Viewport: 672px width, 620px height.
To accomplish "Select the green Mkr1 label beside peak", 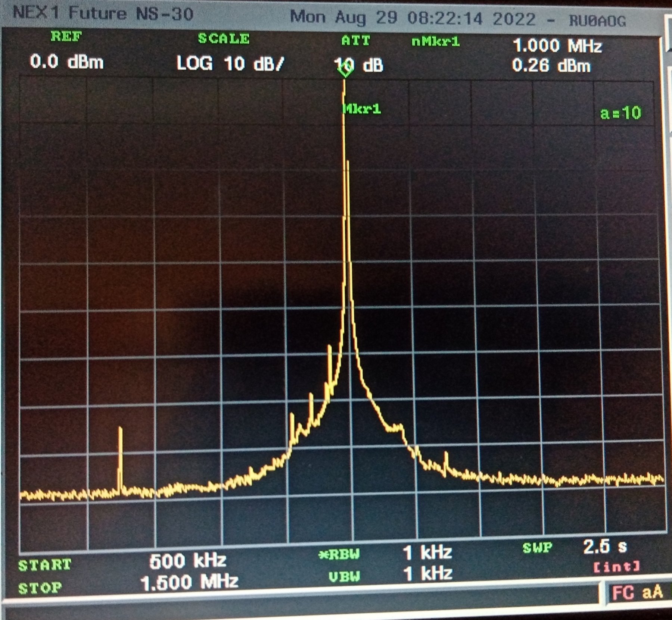I will pyautogui.click(x=362, y=109).
